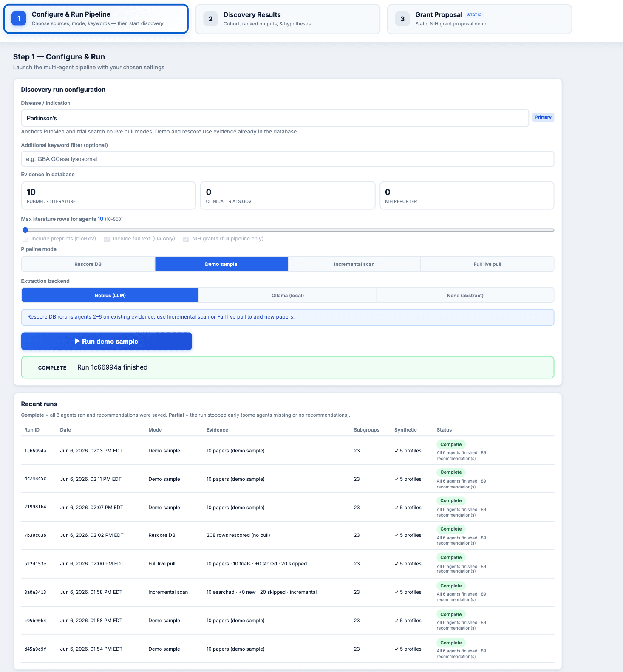Click step number 1 badge

point(19,19)
